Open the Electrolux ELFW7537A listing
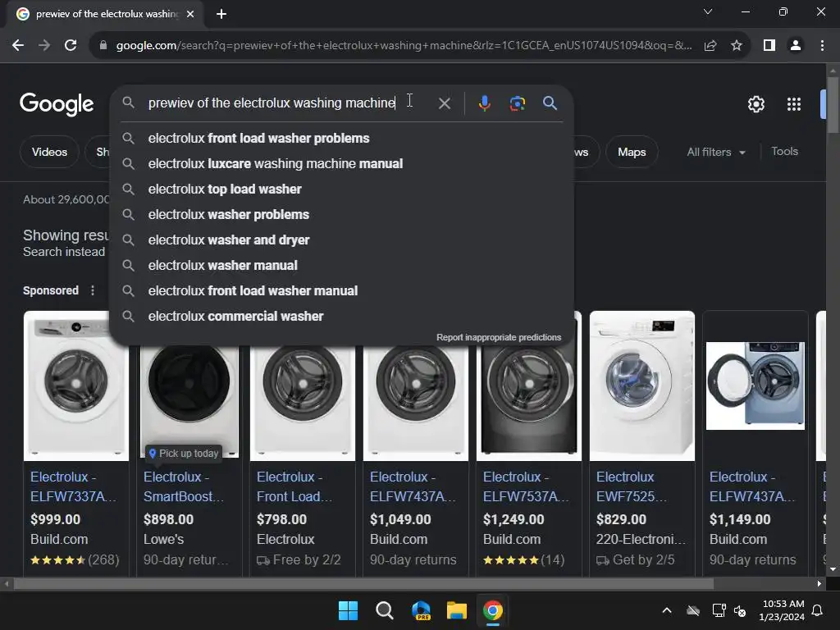 point(526,486)
